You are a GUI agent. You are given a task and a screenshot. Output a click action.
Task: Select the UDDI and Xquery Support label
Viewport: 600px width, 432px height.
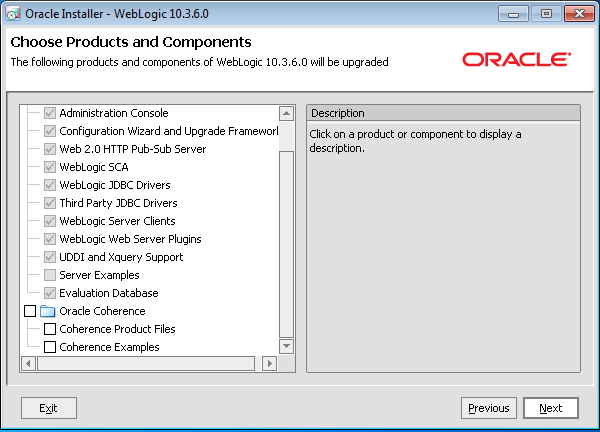[121, 257]
